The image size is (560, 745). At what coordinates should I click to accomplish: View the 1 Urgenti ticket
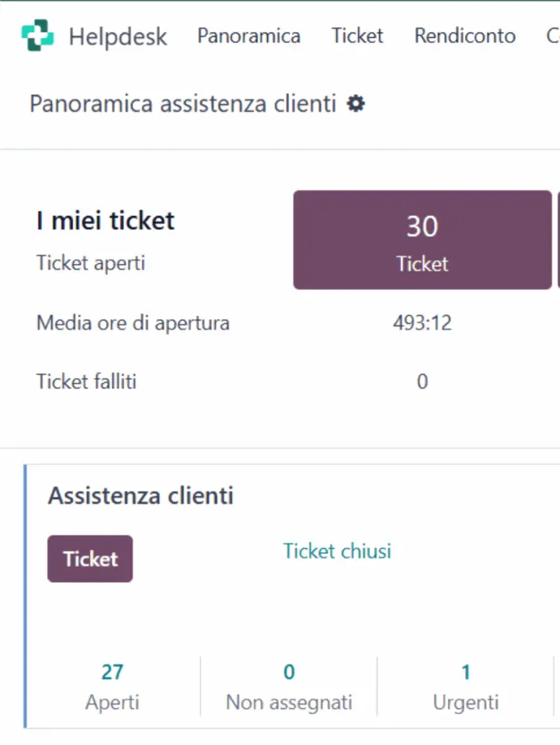[466, 685]
